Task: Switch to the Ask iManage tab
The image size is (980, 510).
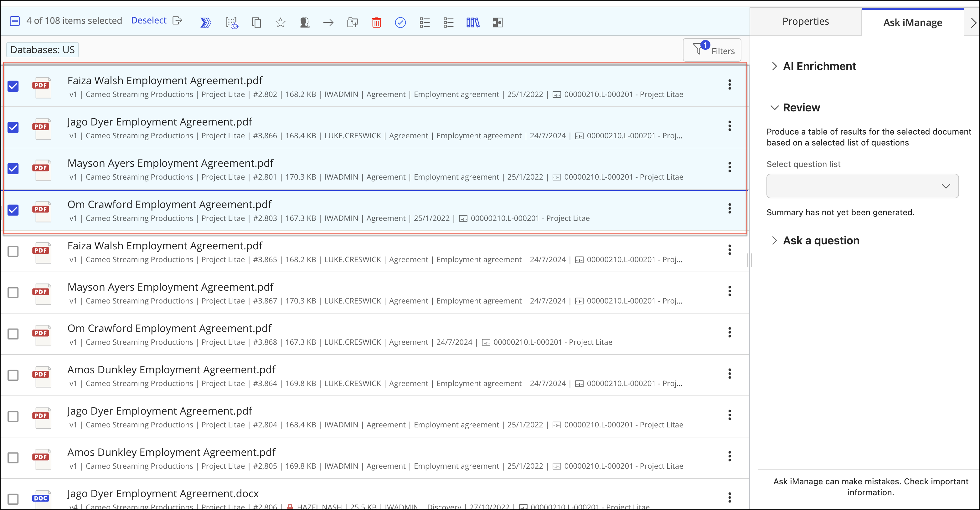Action: pos(913,23)
